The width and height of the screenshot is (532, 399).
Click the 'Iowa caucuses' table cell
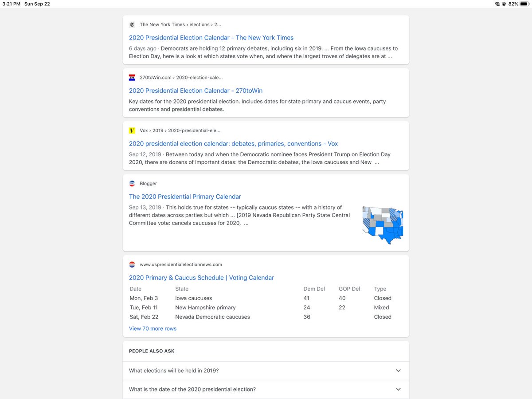pyautogui.click(x=194, y=298)
